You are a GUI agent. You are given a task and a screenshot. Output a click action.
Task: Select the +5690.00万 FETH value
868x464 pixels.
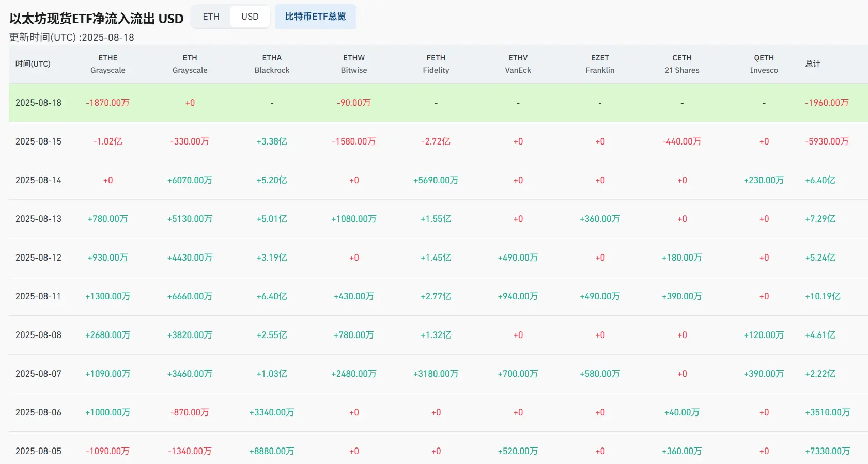coord(436,180)
